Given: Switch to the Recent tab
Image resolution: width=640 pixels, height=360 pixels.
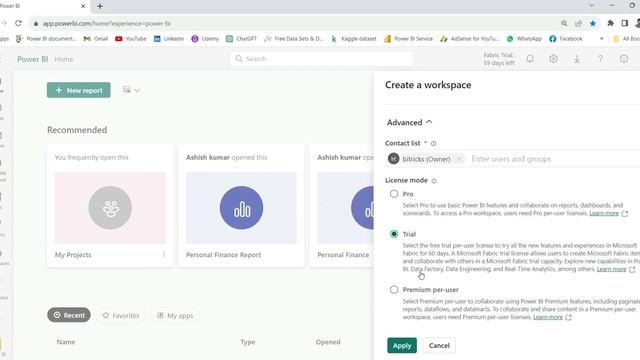Looking at the screenshot, I should [x=69, y=315].
